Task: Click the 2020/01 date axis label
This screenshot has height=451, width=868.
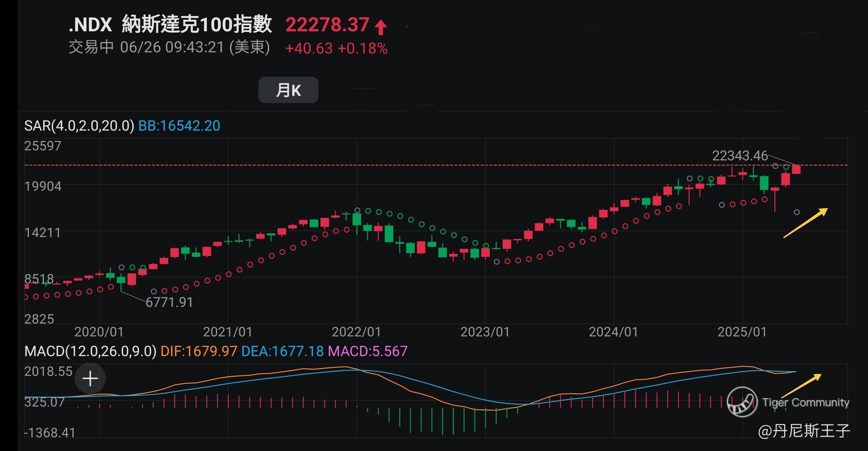Action: pos(99,332)
